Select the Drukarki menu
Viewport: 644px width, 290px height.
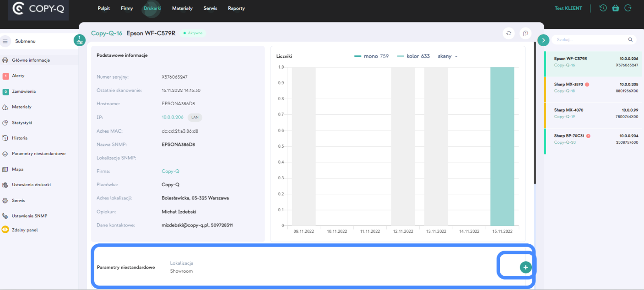152,8
